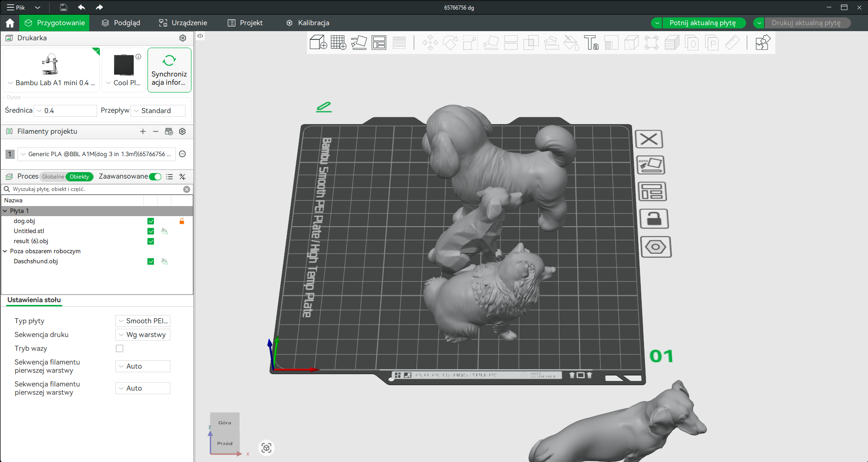
Task: Click the Add model cube icon
Action: 318,43
